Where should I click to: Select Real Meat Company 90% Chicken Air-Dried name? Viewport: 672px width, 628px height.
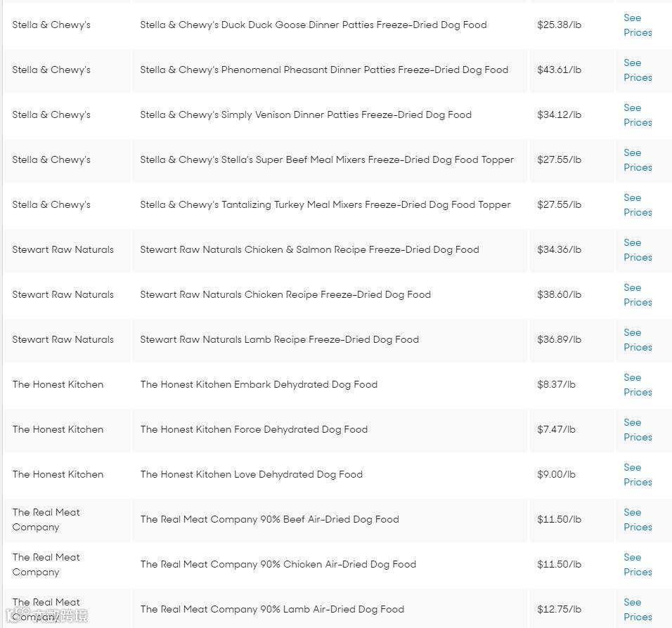coord(278,565)
